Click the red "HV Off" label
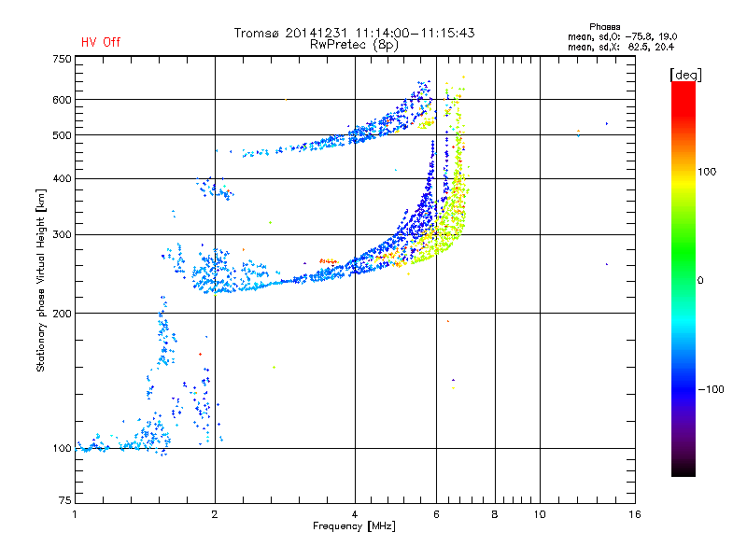Screen dimensions: 747x560 click(x=101, y=42)
